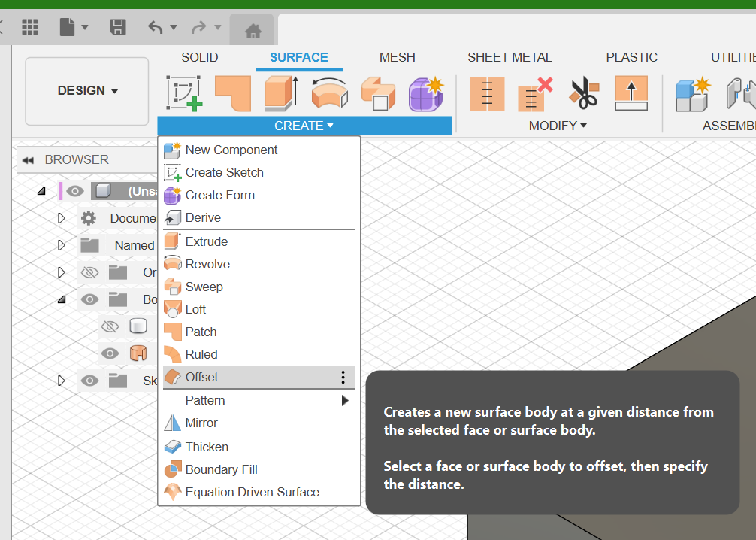
Task: Click the Create Sketch toolbar icon
Action: pyautogui.click(x=184, y=93)
